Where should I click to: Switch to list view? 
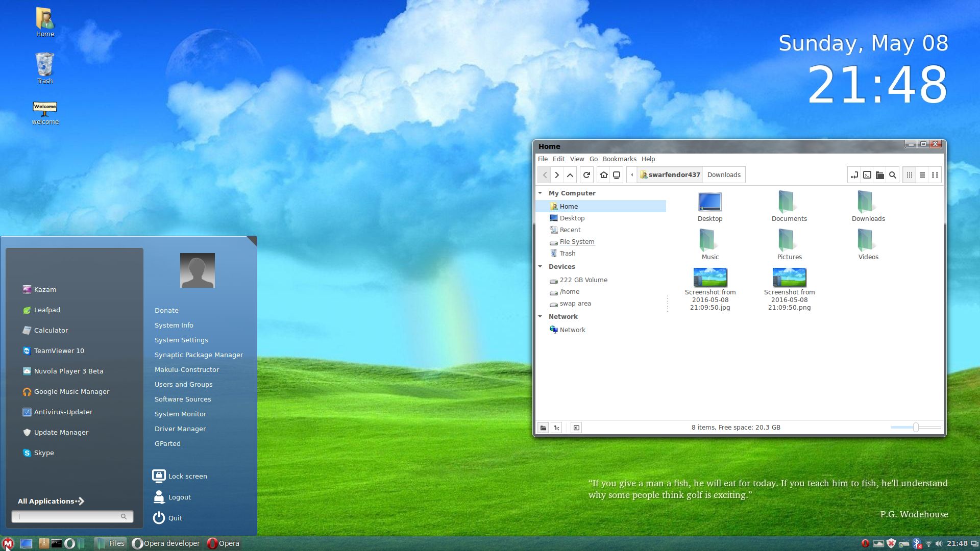tap(922, 175)
